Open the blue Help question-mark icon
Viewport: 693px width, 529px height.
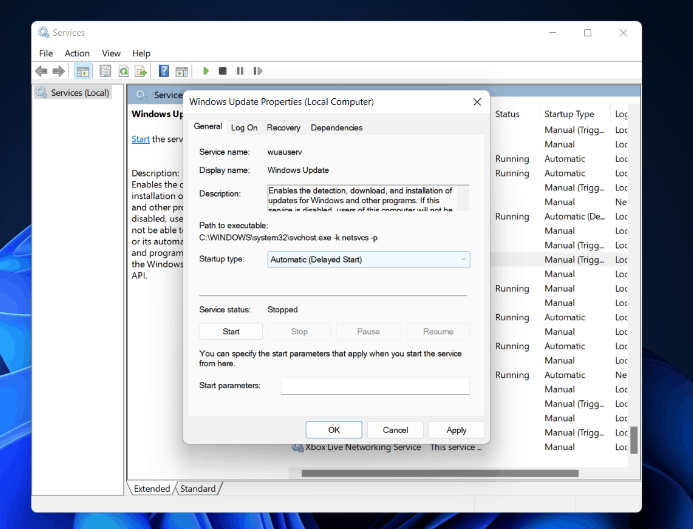point(164,71)
